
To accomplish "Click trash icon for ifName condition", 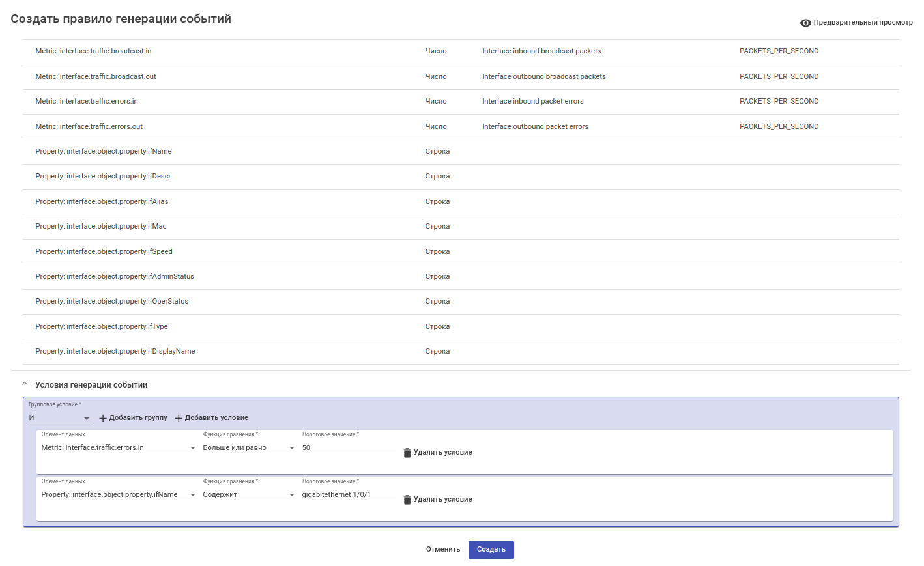I will (x=407, y=500).
